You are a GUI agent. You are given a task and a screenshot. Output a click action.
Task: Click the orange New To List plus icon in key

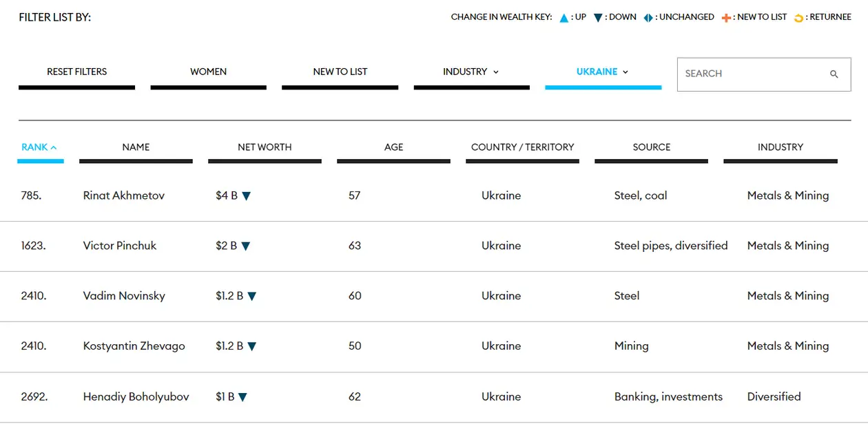point(726,18)
